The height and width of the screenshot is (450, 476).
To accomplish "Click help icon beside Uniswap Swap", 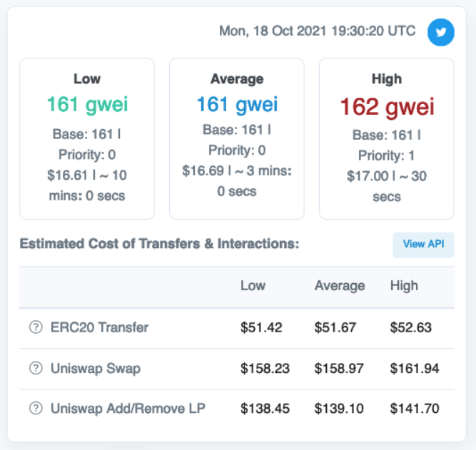I will point(36,369).
